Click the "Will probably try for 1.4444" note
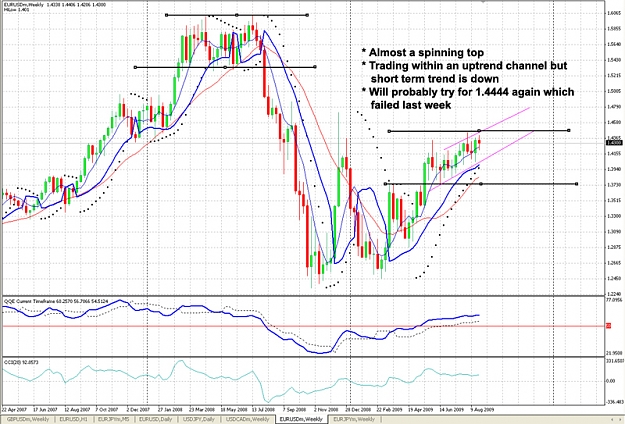 [468, 98]
